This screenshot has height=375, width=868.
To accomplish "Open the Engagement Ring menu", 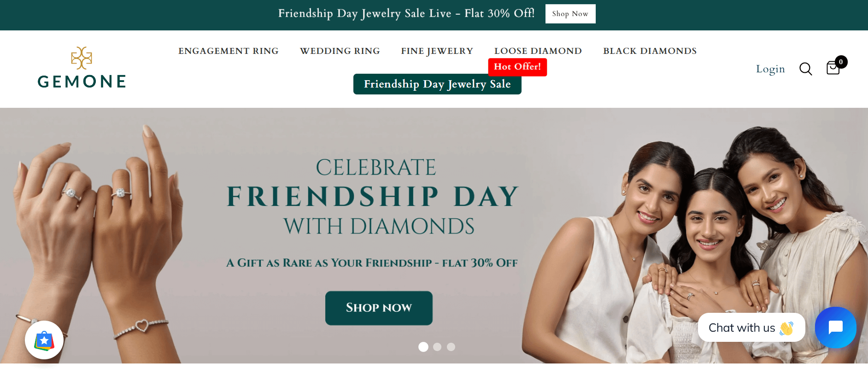I will [229, 51].
